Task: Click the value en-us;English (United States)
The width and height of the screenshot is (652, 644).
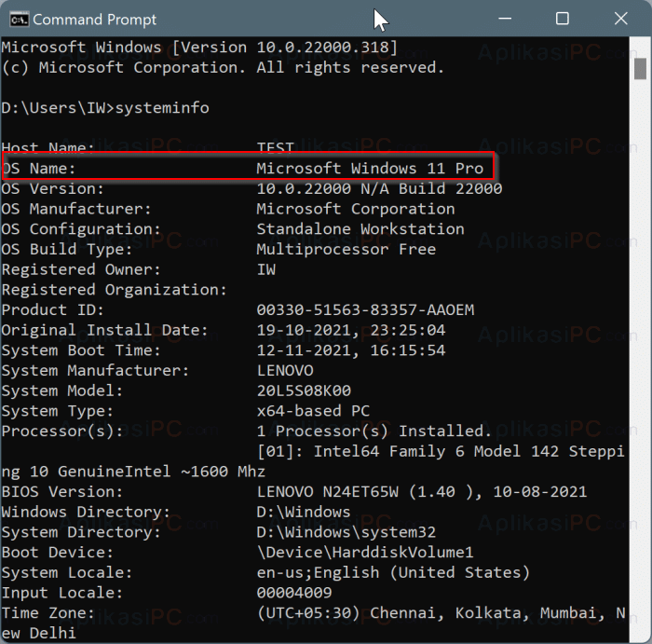Action: 393,573
